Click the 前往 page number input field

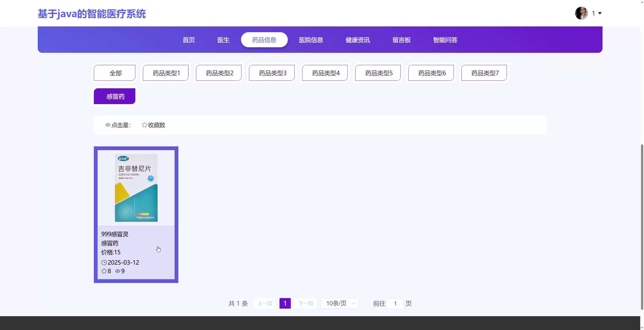click(x=395, y=304)
